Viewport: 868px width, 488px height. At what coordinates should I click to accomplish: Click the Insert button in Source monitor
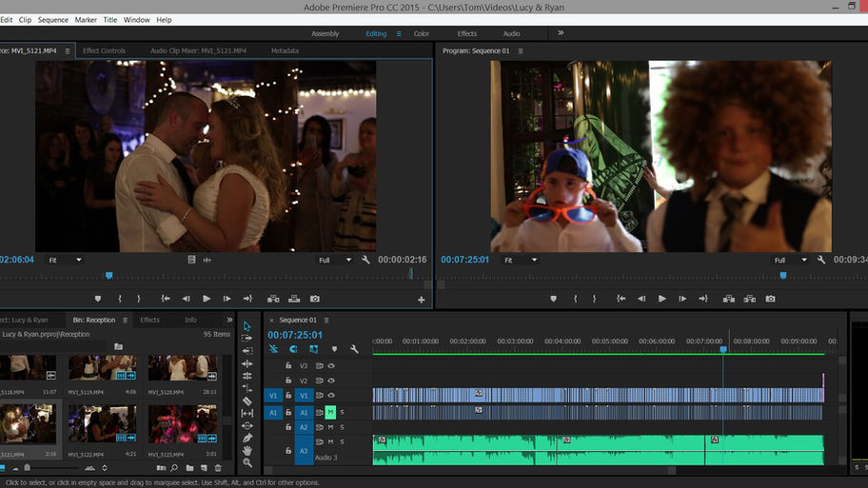273,299
